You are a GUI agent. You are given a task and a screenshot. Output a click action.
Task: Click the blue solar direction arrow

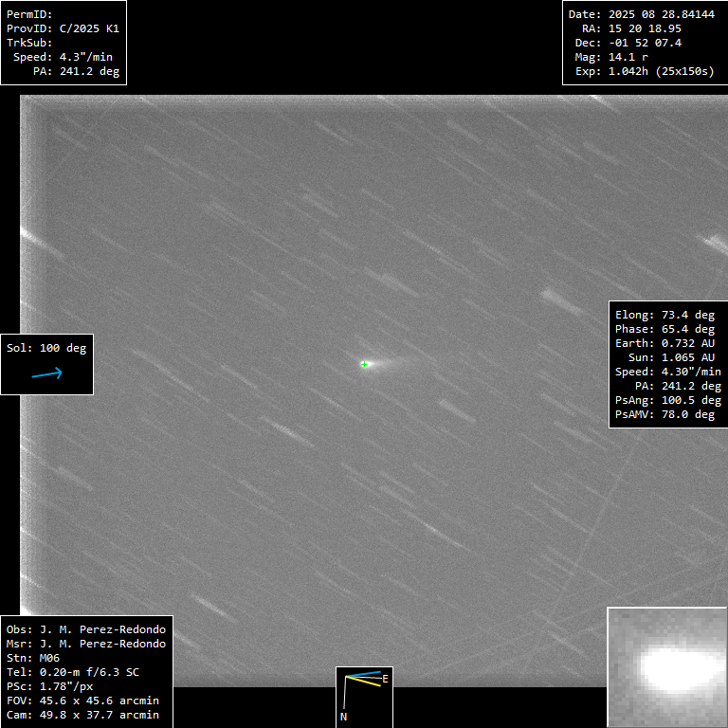click(46, 373)
